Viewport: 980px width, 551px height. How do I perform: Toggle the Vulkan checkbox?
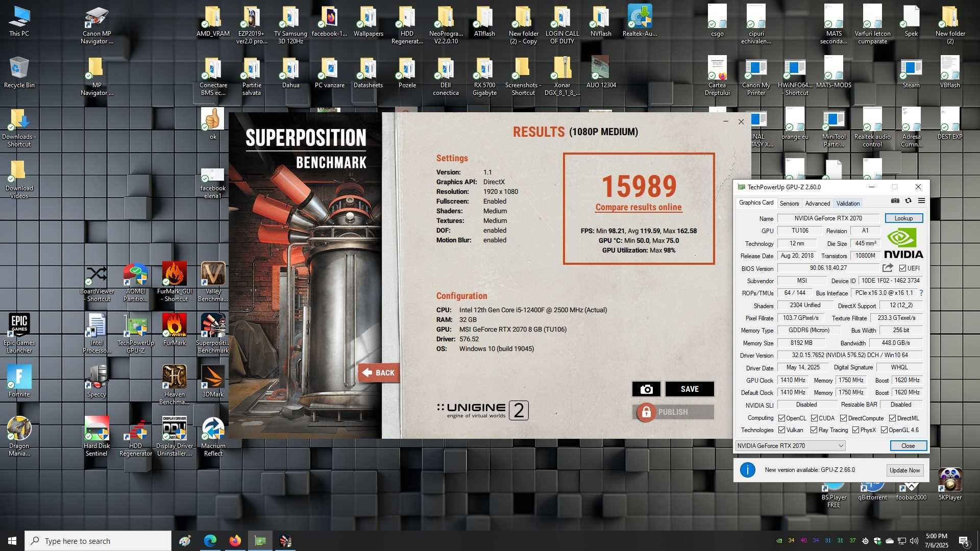pos(781,430)
